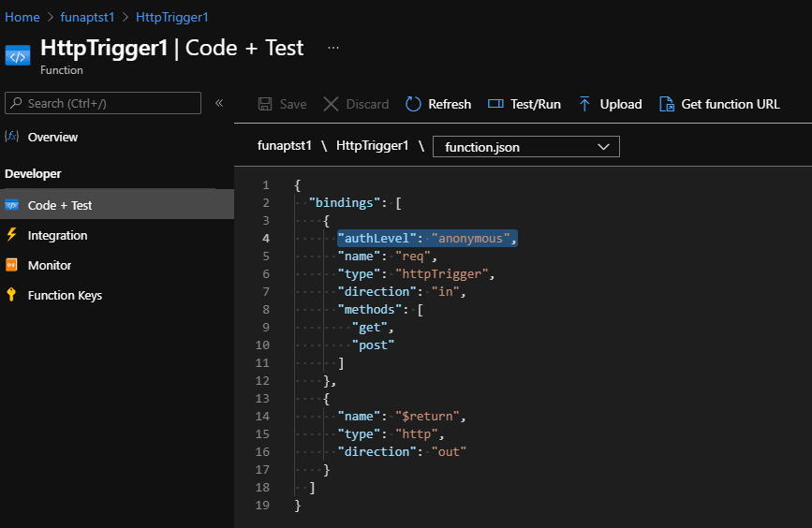Click the Monitor orange icon
812x528 pixels.
[11, 265]
